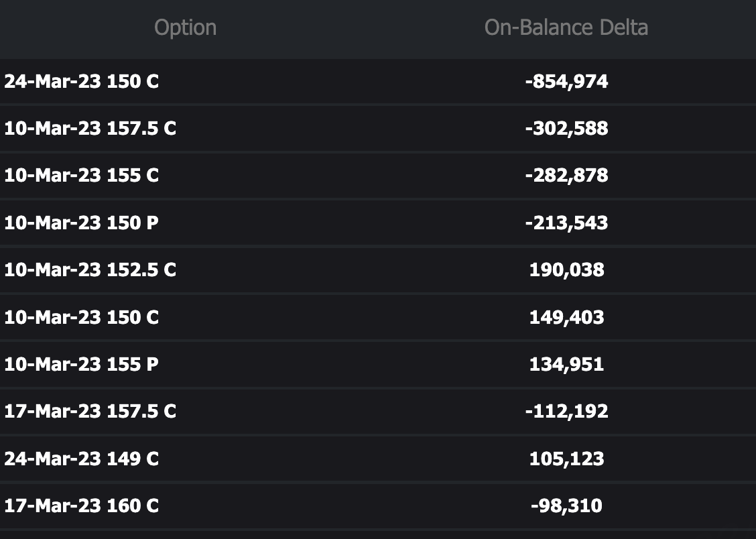Open the 10-Mar-23 152.5 C option
Viewport: 756px width, 539px height.
(x=90, y=269)
